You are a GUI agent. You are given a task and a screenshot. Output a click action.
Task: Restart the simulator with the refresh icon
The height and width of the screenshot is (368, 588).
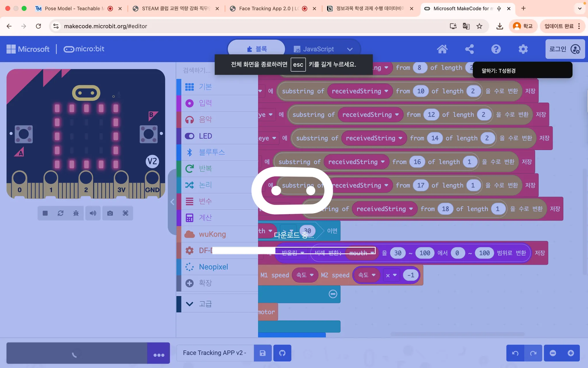(x=61, y=213)
